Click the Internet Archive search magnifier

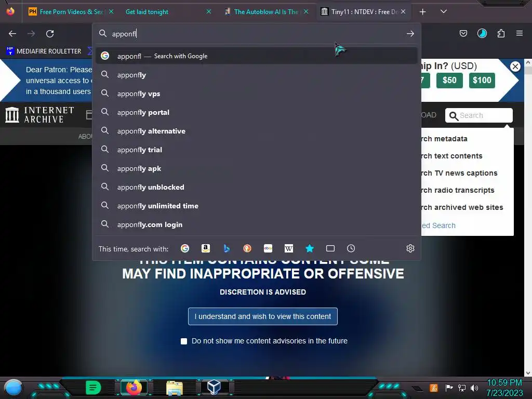tap(454, 116)
